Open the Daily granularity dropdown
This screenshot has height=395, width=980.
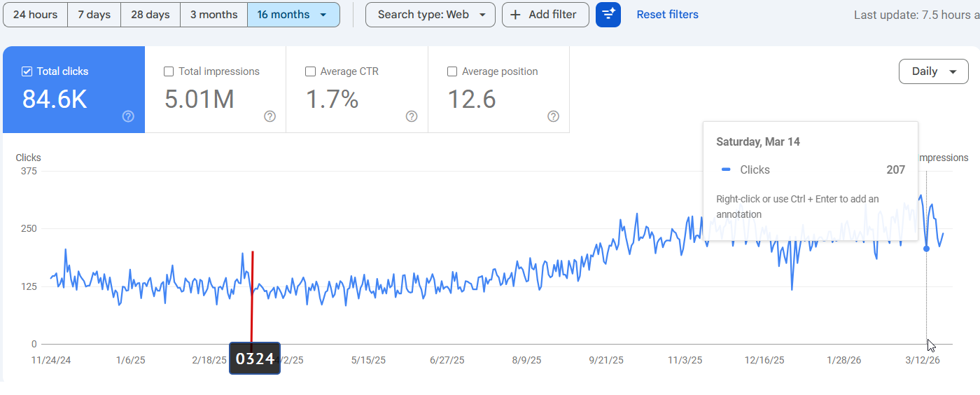pos(933,71)
